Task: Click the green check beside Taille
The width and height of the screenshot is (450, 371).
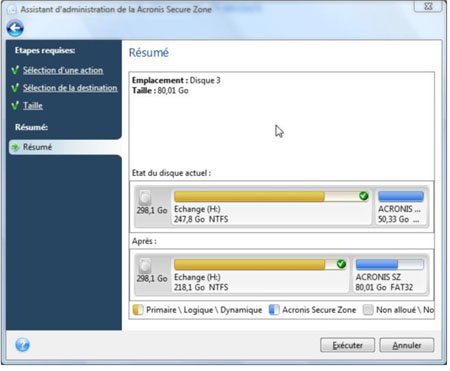Action: pyautogui.click(x=15, y=106)
